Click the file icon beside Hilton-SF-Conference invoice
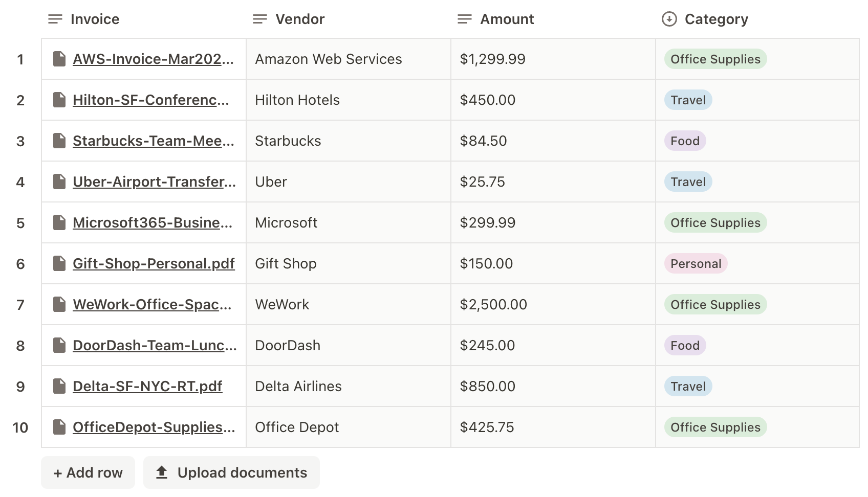 [59, 100]
